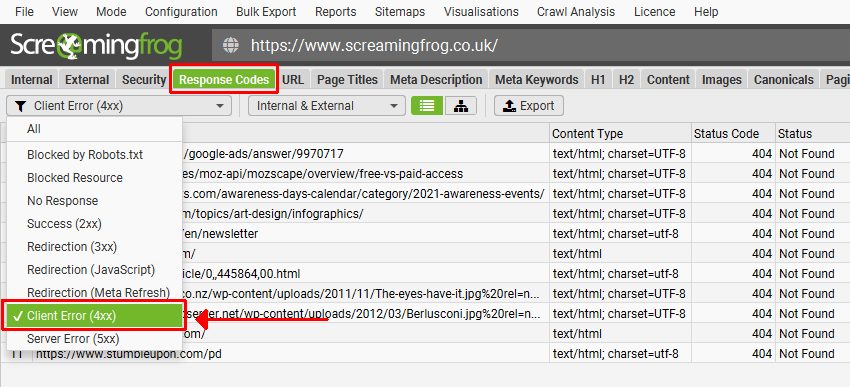Select checked Client Error (4xx) option

(94, 316)
